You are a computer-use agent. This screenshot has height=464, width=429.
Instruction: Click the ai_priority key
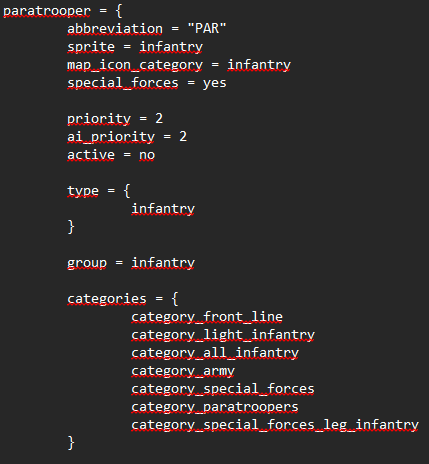[x=111, y=137]
